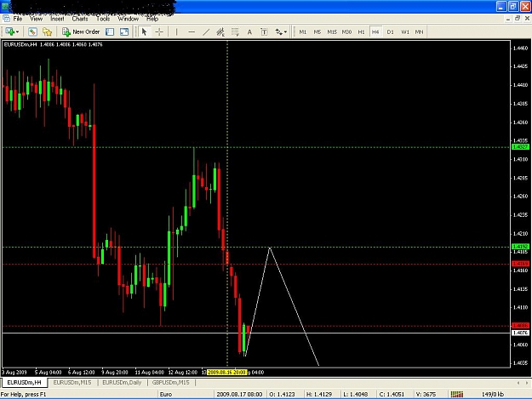
Task: Select the Text Label tool
Action: [x=264, y=31]
